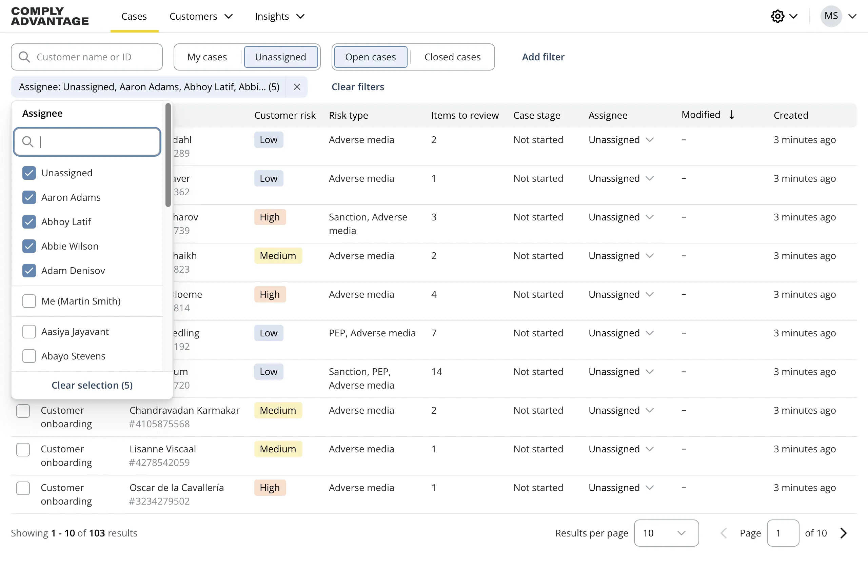The height and width of the screenshot is (588, 868).
Task: Expand the Unassigned dropdown on the first case row
Action: pos(649,140)
